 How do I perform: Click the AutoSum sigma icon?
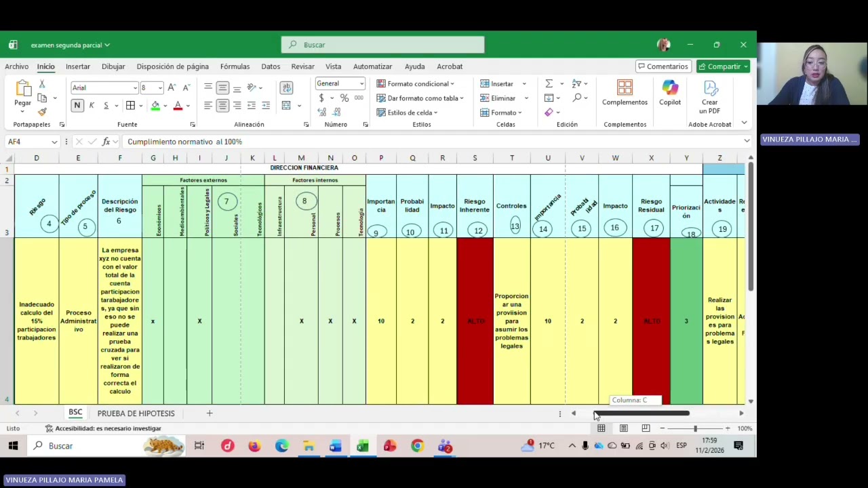pos(549,83)
